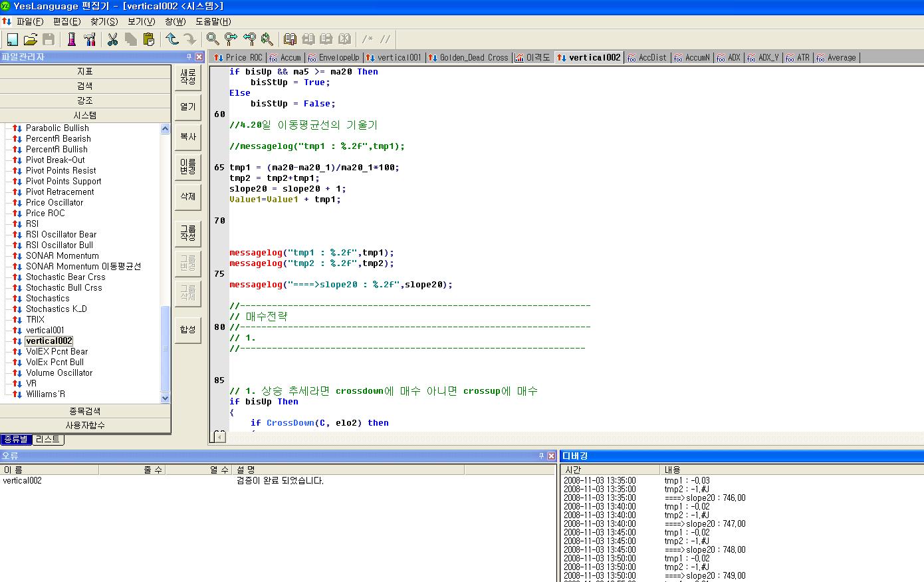
Task: Expand the 사용자함수 category
Action: pos(85,425)
